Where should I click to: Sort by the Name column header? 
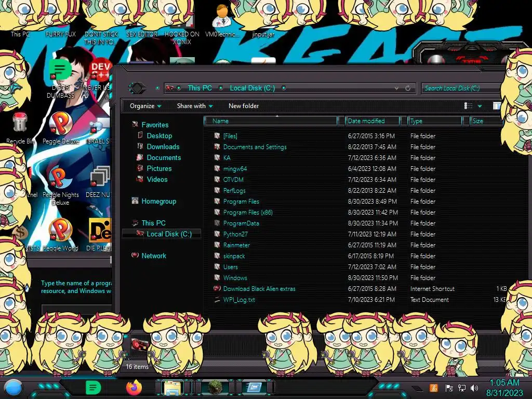tap(271, 121)
